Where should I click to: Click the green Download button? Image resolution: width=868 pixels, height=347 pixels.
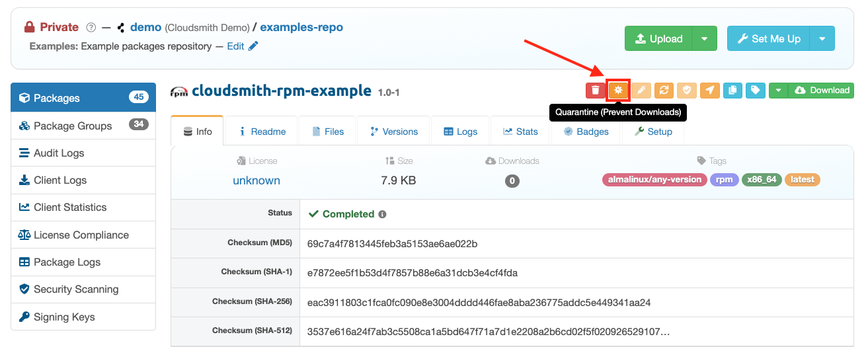(821, 91)
